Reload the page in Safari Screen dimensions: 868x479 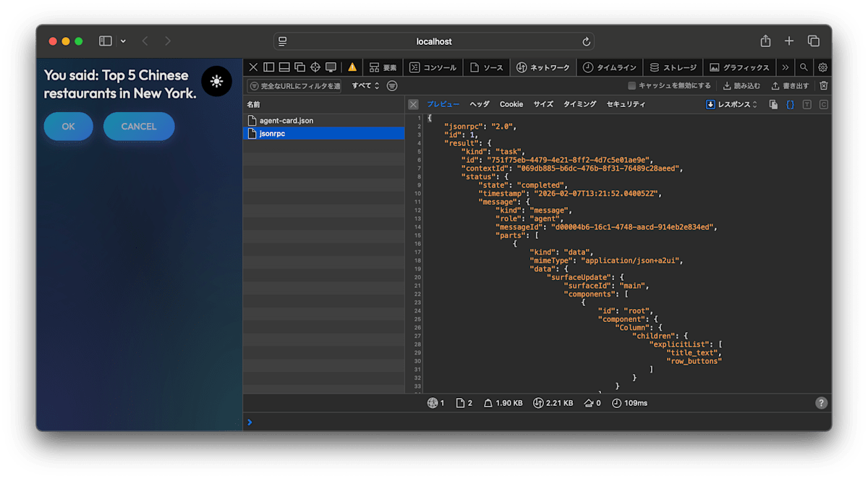pyautogui.click(x=587, y=41)
